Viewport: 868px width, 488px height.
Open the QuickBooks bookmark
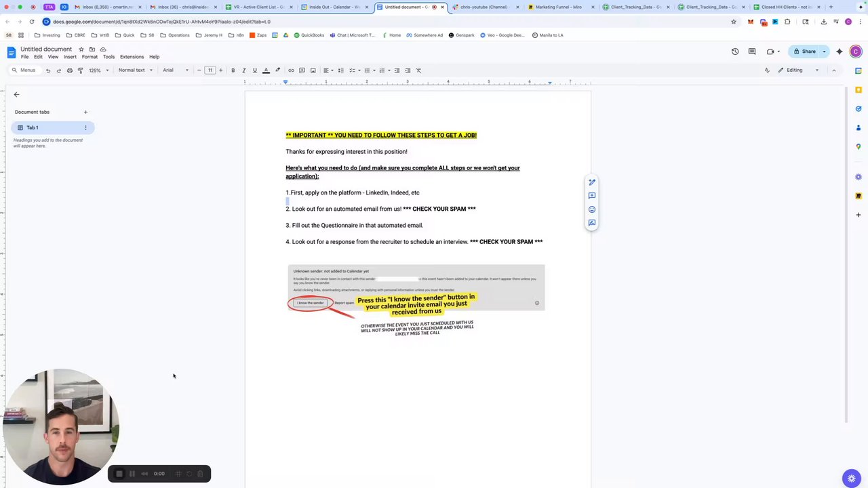pos(309,35)
